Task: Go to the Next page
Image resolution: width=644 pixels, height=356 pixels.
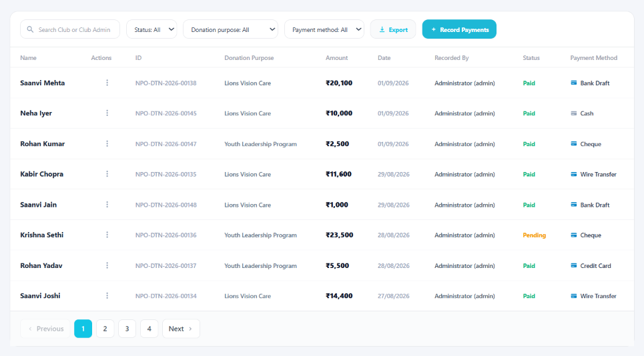Action: 181,329
